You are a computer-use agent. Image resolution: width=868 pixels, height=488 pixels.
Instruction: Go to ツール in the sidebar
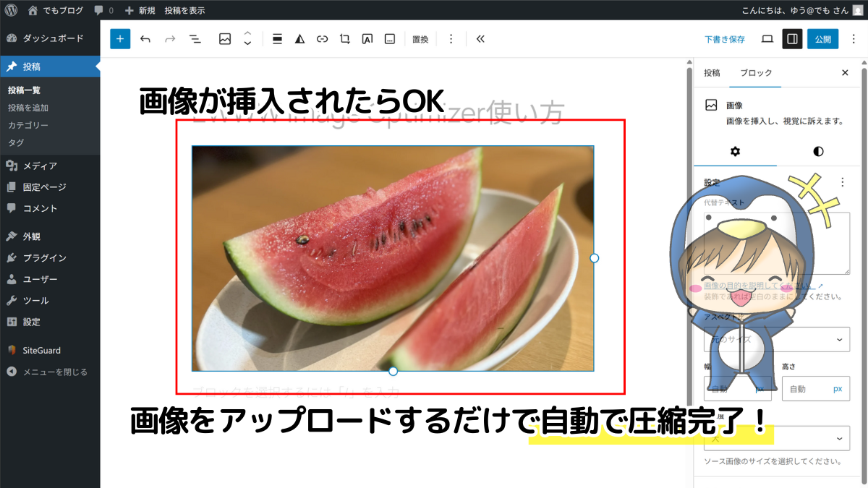(x=50, y=300)
